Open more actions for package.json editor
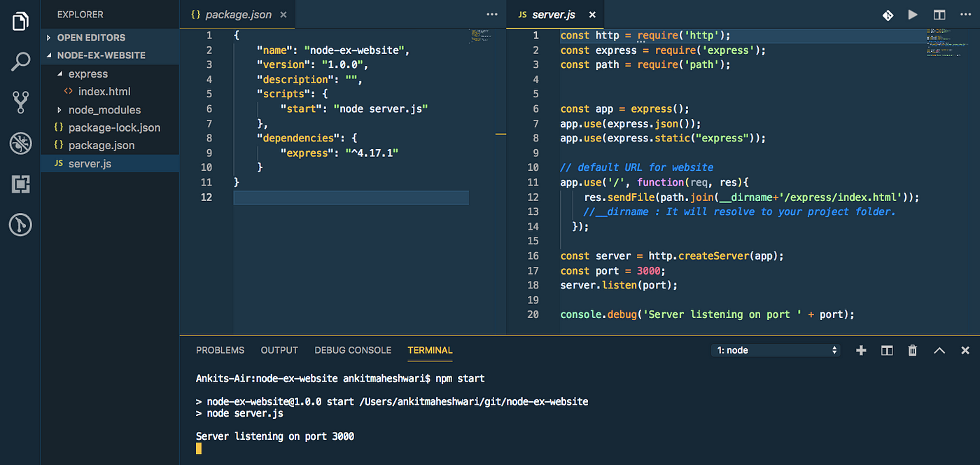Viewport: 980px width, 465px height. click(x=493, y=15)
